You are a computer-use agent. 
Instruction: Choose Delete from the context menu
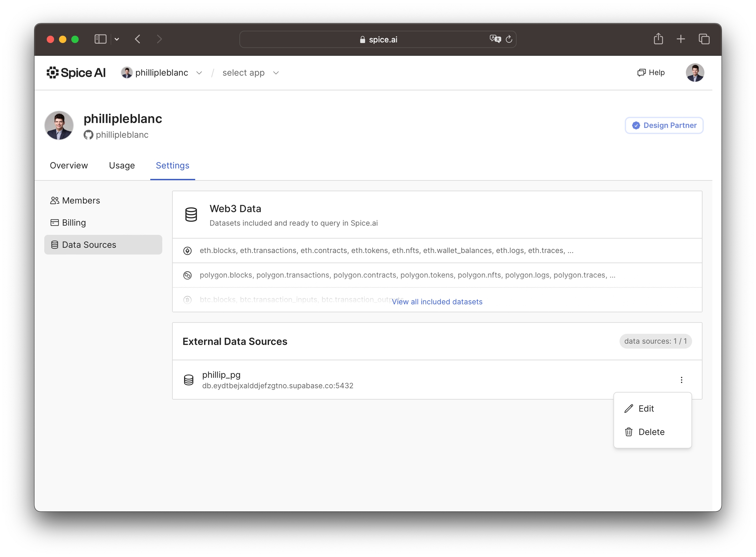pos(651,432)
